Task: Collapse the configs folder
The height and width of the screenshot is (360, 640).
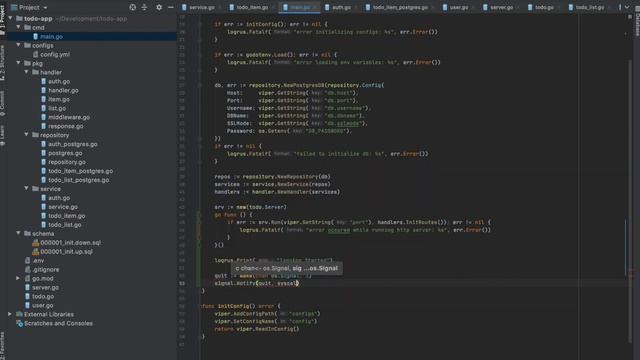Action: tap(18, 45)
